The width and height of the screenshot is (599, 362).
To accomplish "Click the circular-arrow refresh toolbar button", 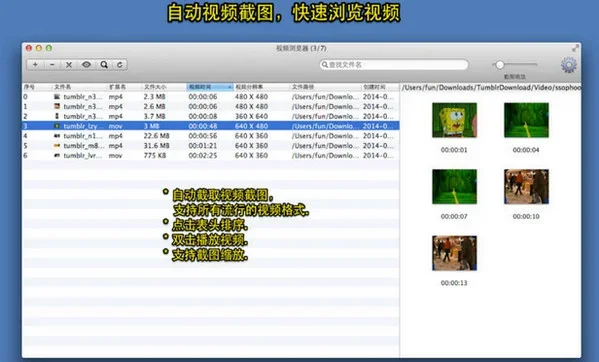I will 120,65.
